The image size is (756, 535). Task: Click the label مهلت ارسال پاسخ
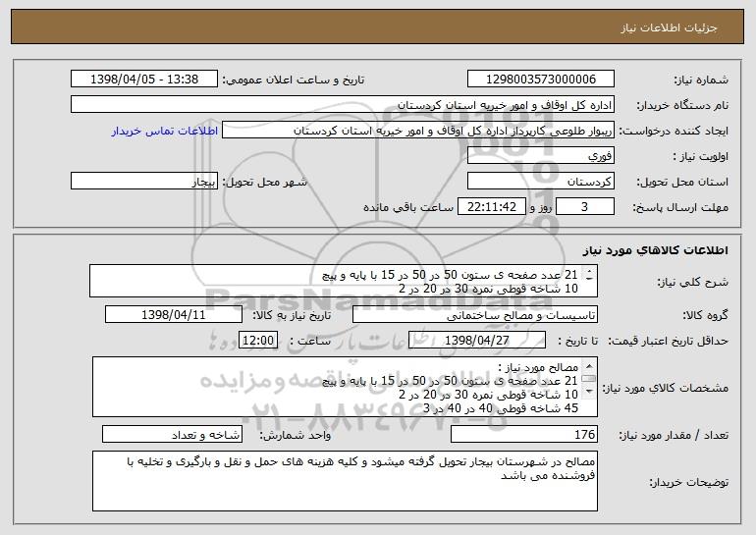point(680,208)
